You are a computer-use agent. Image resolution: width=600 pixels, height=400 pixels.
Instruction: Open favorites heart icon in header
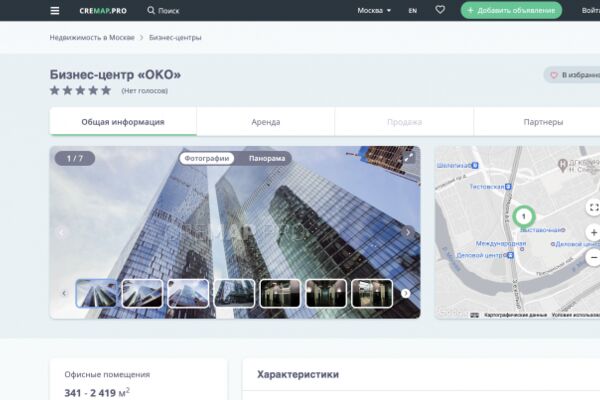[x=440, y=10]
